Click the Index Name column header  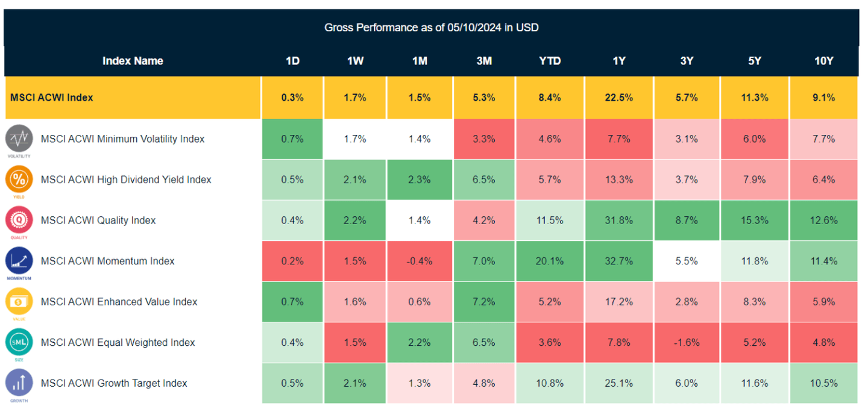point(133,61)
